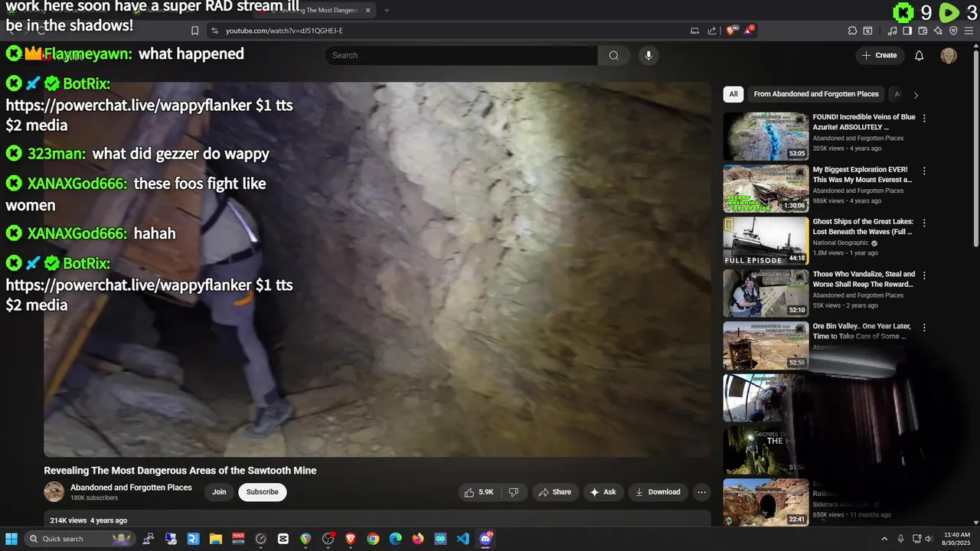
Task: Open Brave Playlist music note icon
Action: tap(892, 31)
